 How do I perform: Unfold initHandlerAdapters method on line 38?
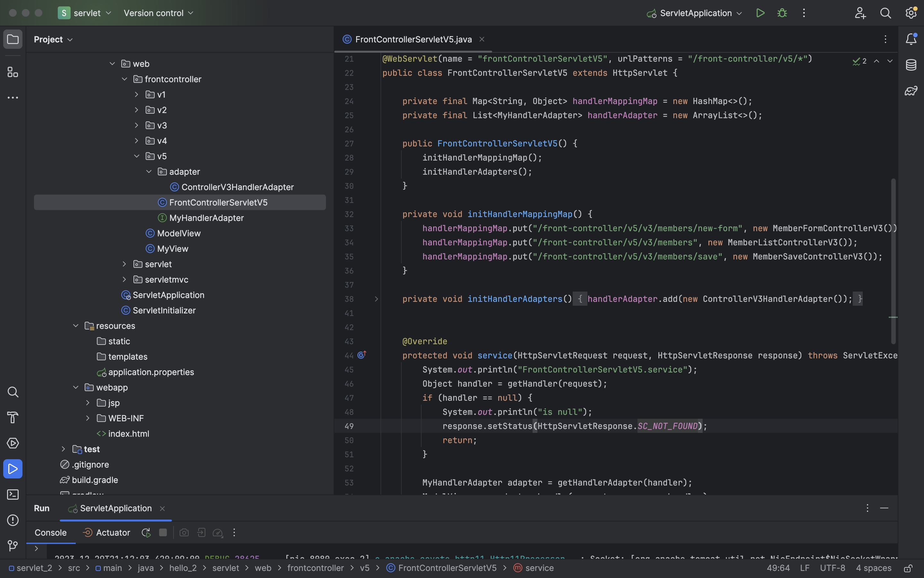pyautogui.click(x=376, y=299)
